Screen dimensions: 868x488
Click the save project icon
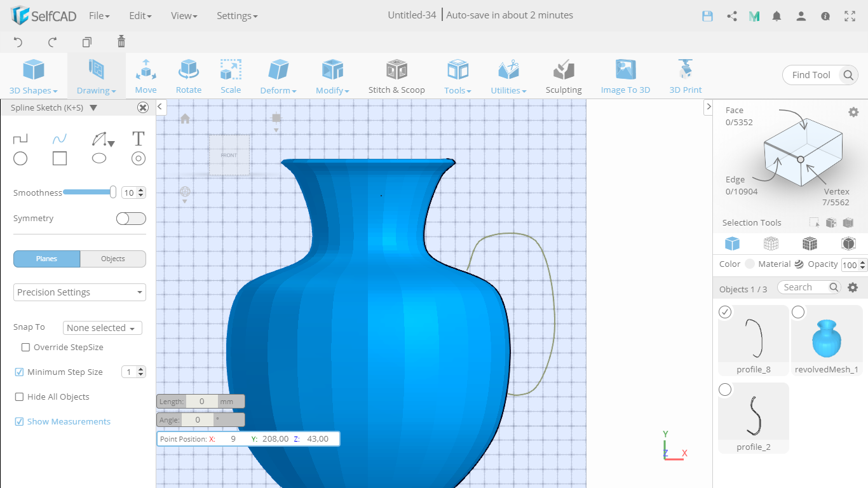tap(707, 16)
